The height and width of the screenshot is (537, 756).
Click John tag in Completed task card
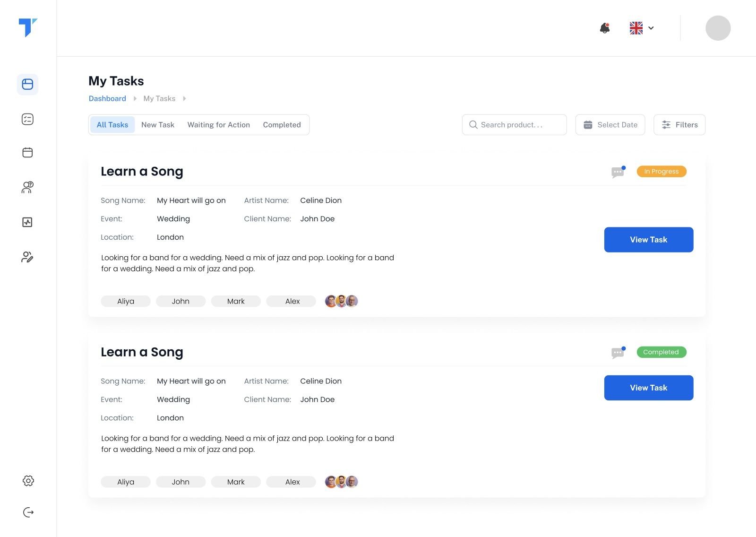point(180,482)
